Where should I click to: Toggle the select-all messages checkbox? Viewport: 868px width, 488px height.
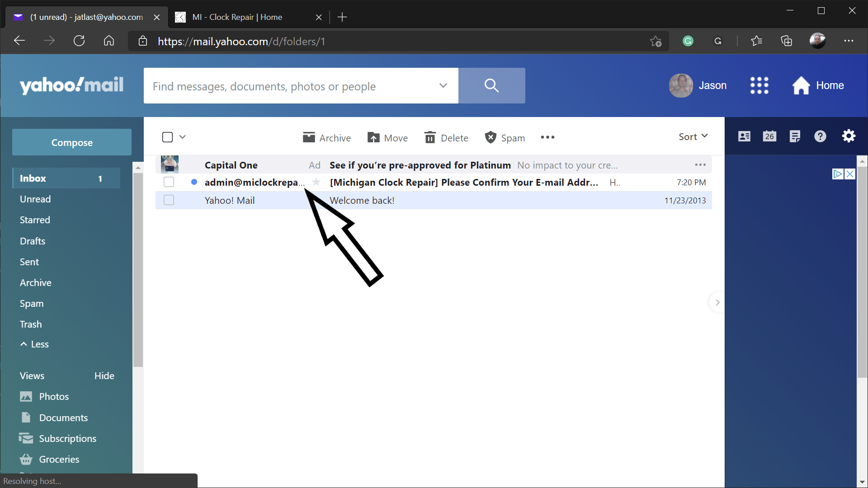point(167,137)
